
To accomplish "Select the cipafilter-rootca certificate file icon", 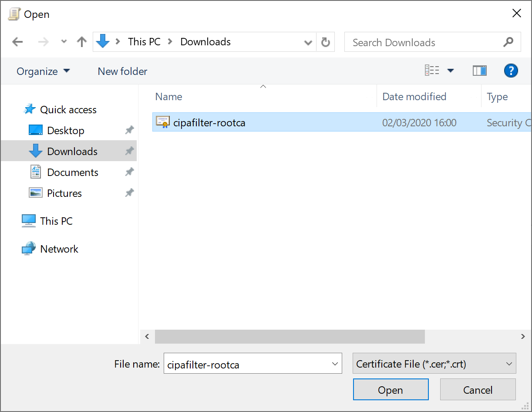I will (x=163, y=122).
